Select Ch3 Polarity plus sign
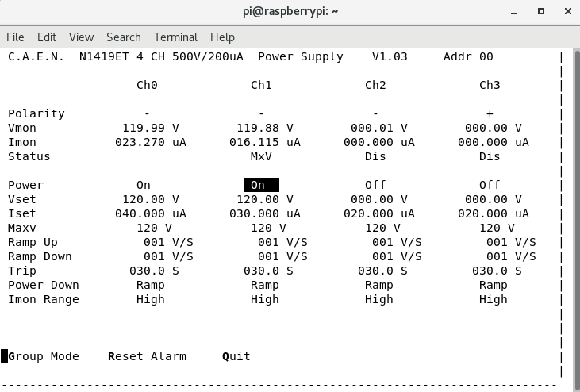 [x=490, y=113]
